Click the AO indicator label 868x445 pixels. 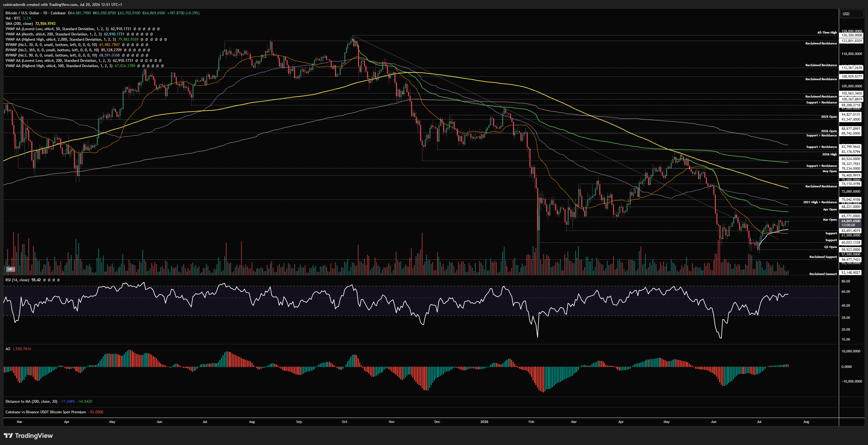click(8, 349)
